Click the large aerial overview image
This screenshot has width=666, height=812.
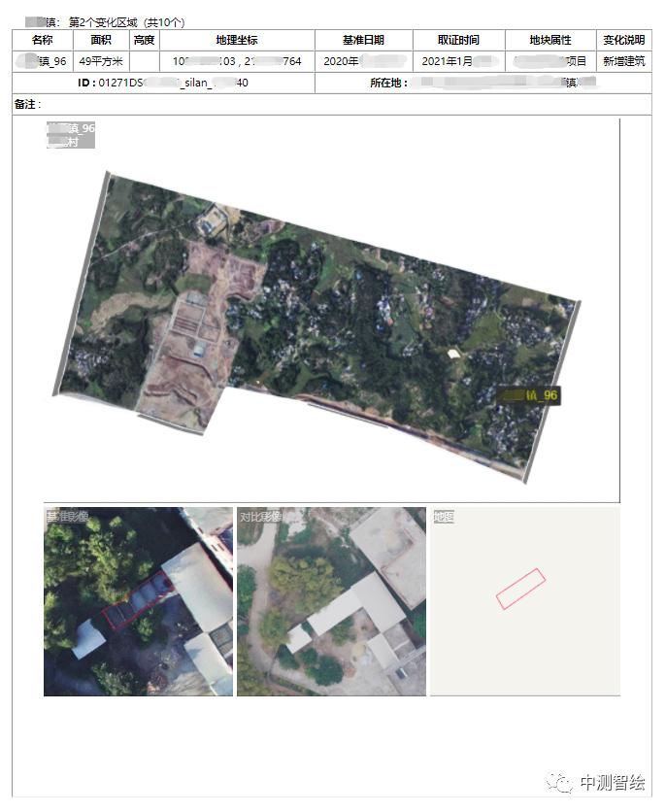[316, 311]
